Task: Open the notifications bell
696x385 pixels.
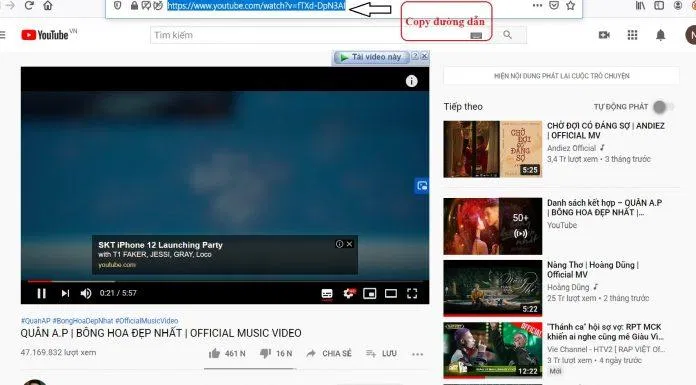Action: click(660, 35)
